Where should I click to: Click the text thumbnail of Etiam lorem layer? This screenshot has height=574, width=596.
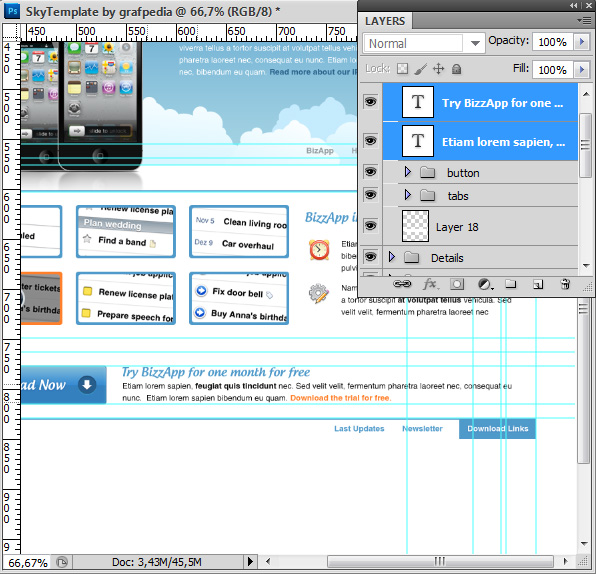[418, 141]
